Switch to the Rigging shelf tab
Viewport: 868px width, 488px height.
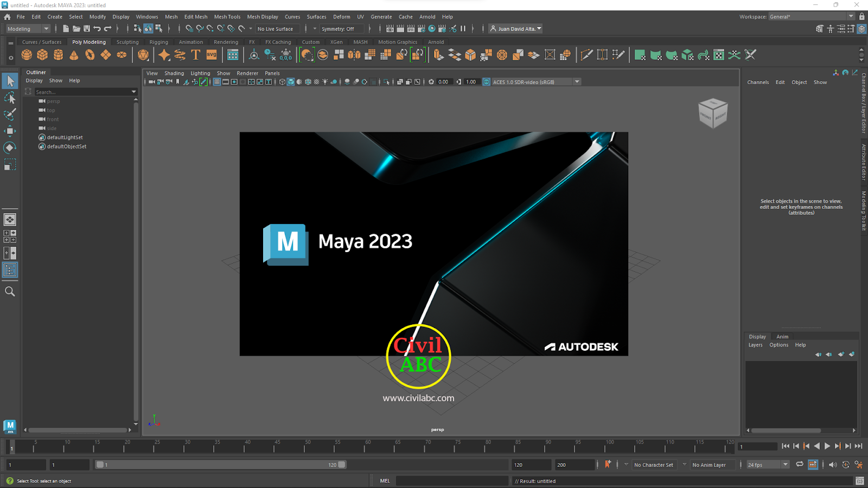click(x=159, y=42)
